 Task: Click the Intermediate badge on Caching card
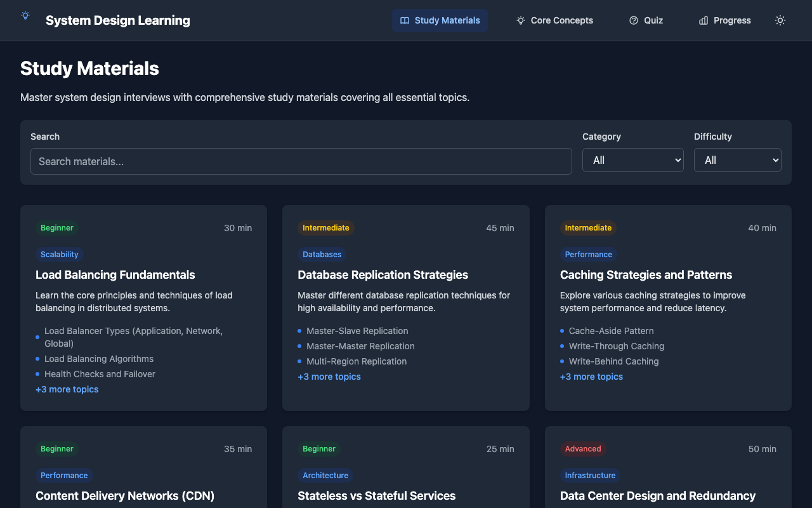(588, 228)
